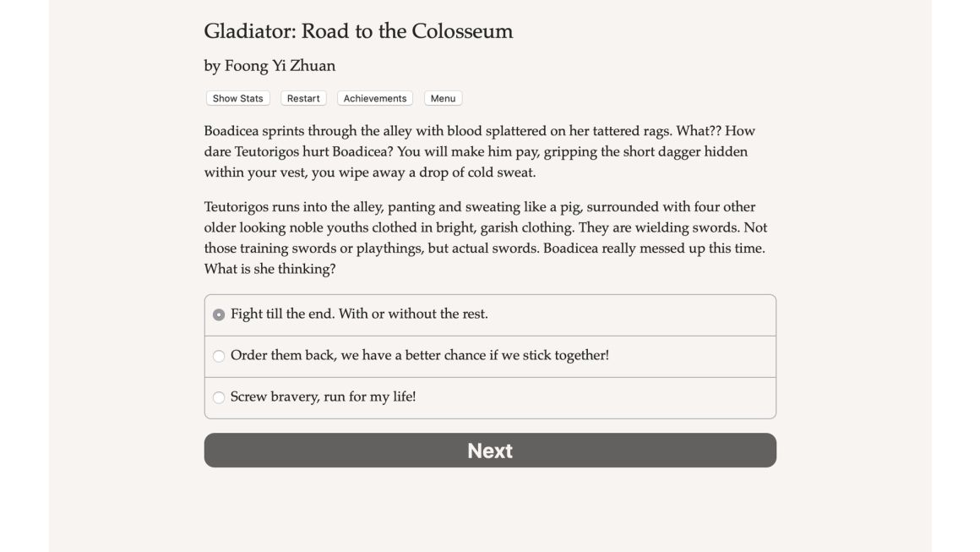The height and width of the screenshot is (552, 980).
Task: Advance the story with the Next button
Action: pyautogui.click(x=490, y=450)
